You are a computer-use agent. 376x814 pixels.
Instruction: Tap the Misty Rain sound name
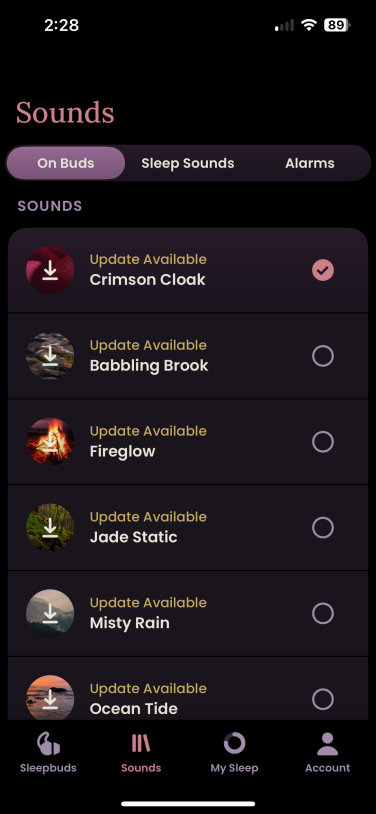[x=129, y=622]
